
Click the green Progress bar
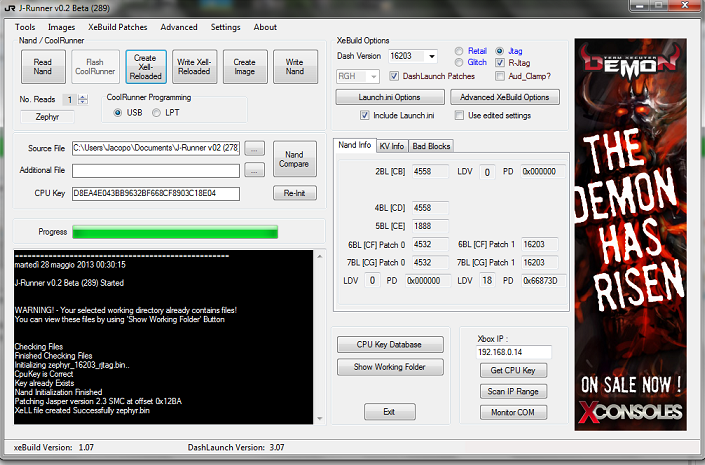(x=175, y=232)
